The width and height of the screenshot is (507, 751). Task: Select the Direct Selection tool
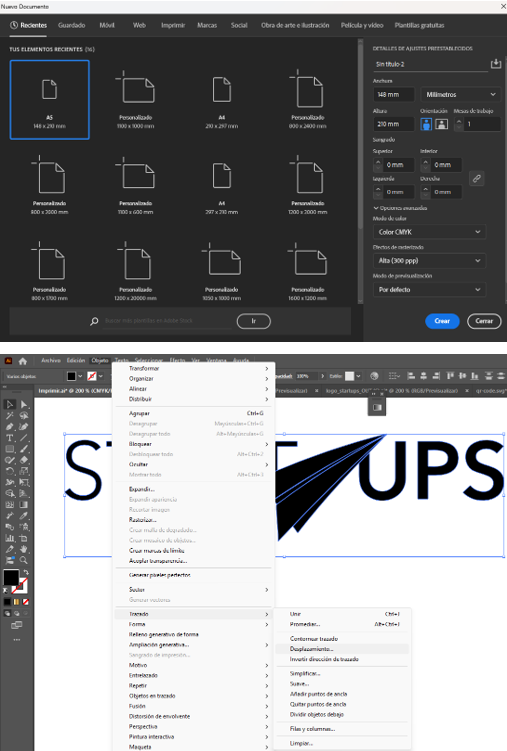(24, 404)
